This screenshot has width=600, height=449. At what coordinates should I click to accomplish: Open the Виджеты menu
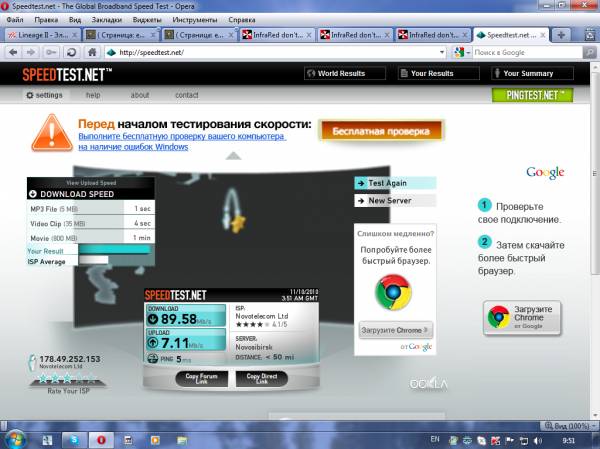point(147,20)
